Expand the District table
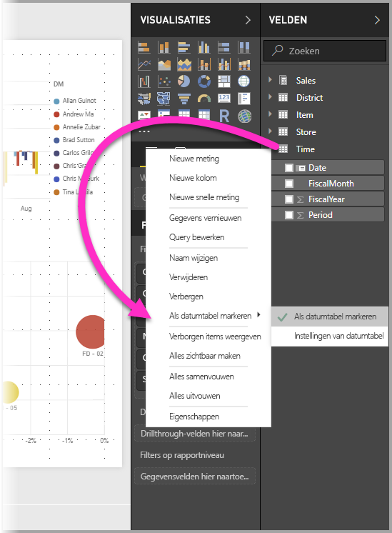The image size is (392, 533). 270,97
